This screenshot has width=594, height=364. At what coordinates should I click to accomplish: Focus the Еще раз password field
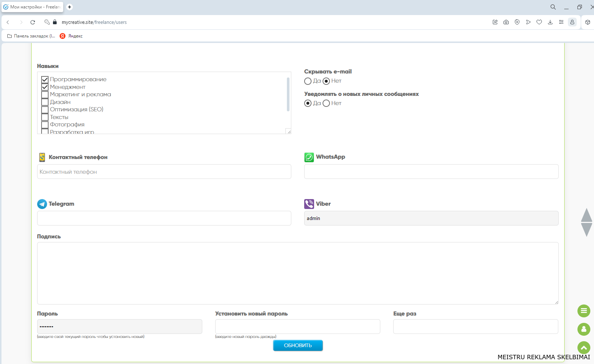476,327
